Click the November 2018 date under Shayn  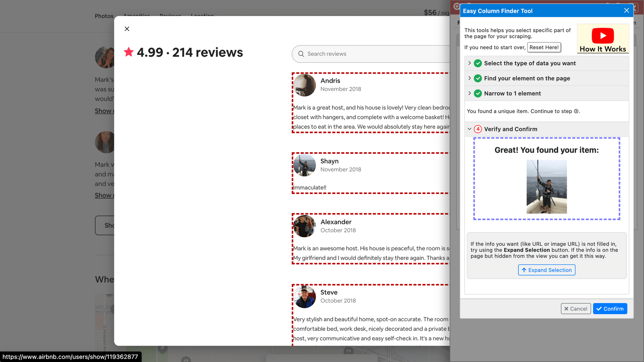(x=341, y=170)
